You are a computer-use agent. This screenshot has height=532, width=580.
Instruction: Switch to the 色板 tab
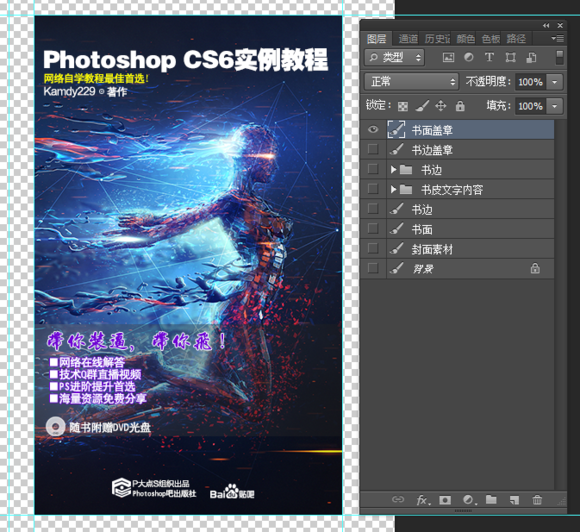click(x=491, y=38)
